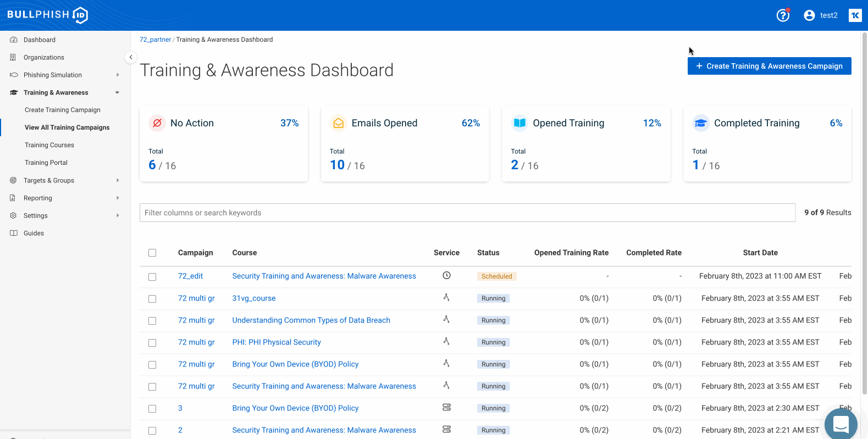
Task: Click the server service icon for campaign 2
Action: click(446, 429)
